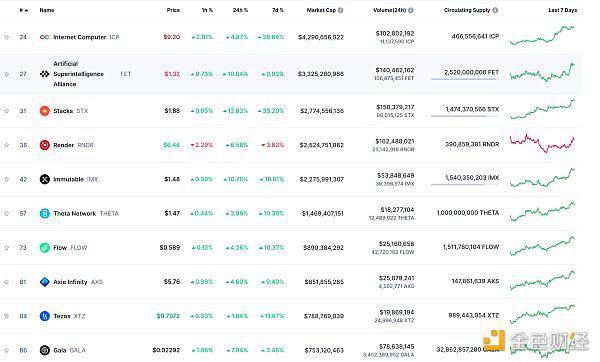Viewport: 600px width, 362px height.
Task: Click the Internet Computer ICP logo icon
Action: [44, 37]
